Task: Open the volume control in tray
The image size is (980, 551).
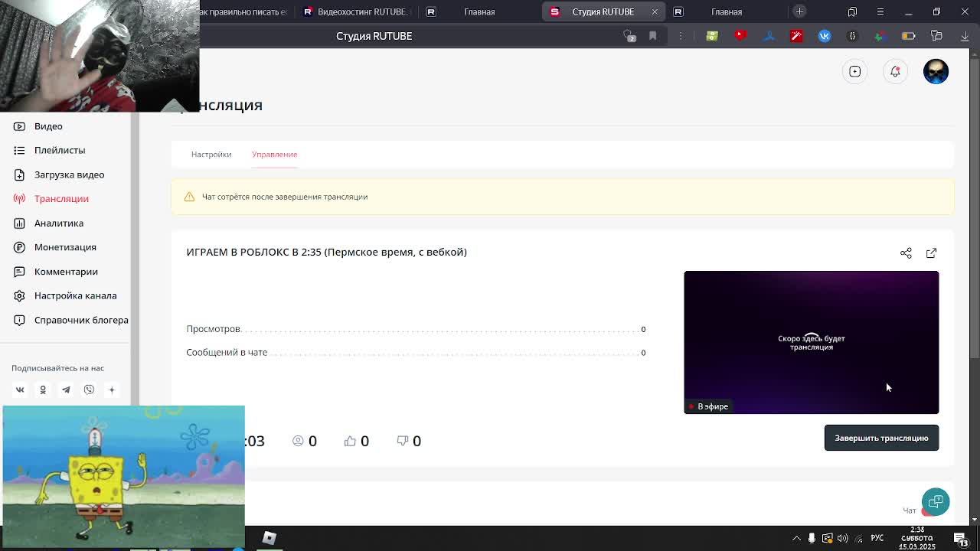Action: [x=842, y=538]
